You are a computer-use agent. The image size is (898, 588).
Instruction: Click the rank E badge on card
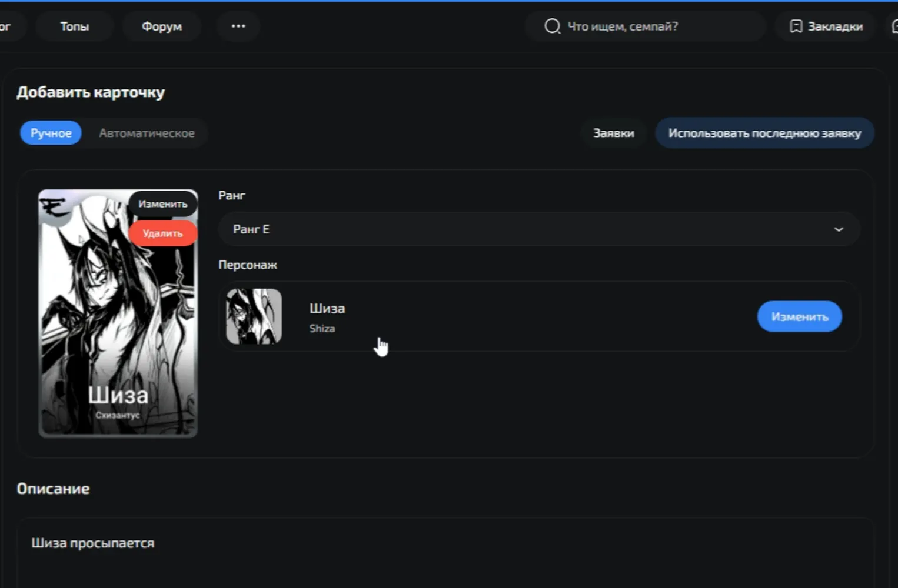55,207
